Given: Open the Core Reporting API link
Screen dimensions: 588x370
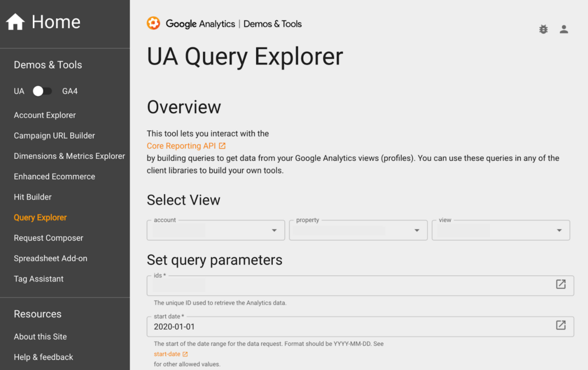Looking at the screenshot, I should 181,145.
